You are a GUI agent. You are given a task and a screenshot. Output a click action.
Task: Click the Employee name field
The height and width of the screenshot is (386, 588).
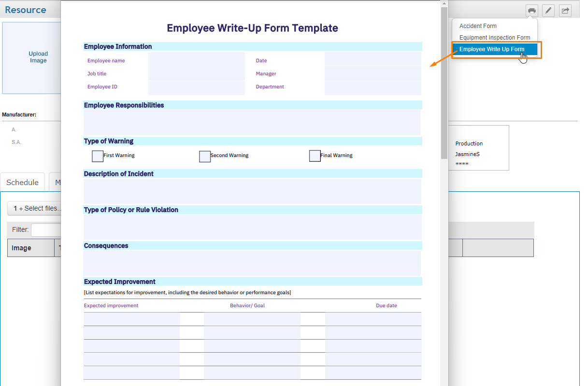(x=197, y=59)
